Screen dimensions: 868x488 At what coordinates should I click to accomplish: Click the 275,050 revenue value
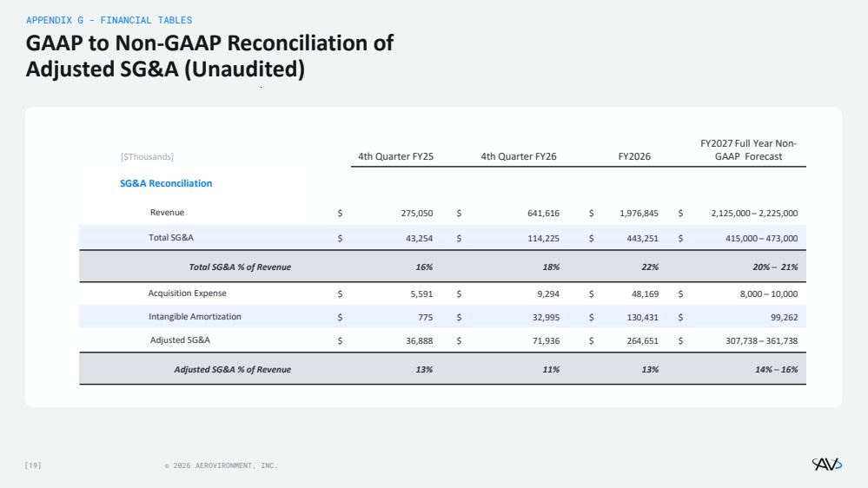[x=417, y=213]
